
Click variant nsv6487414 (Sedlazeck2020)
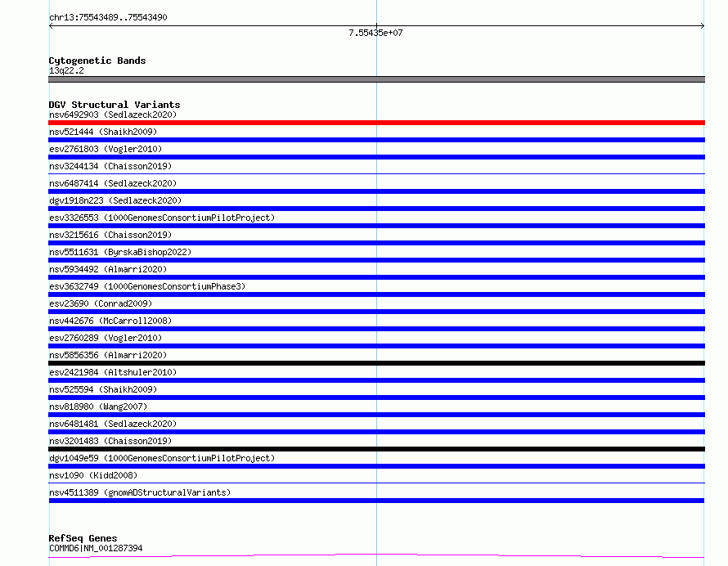[x=113, y=183]
